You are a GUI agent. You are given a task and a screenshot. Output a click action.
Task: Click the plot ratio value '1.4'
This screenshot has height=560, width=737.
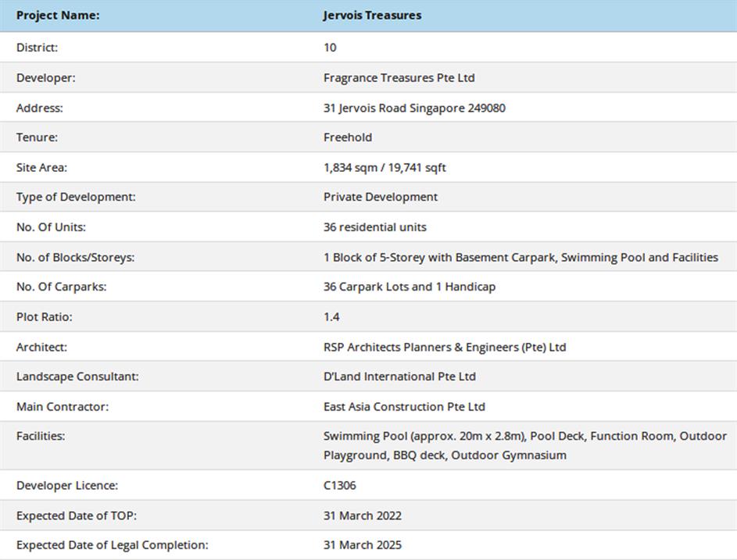[331, 317]
